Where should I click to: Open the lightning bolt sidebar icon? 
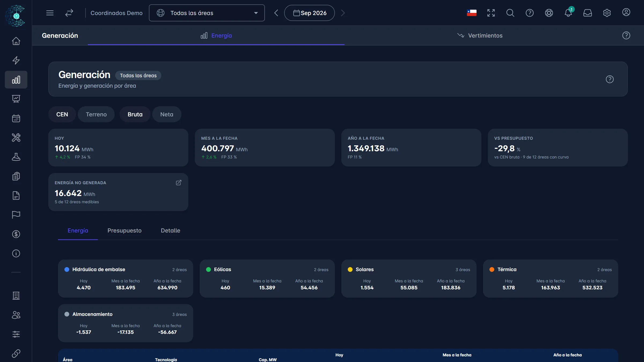[16, 60]
